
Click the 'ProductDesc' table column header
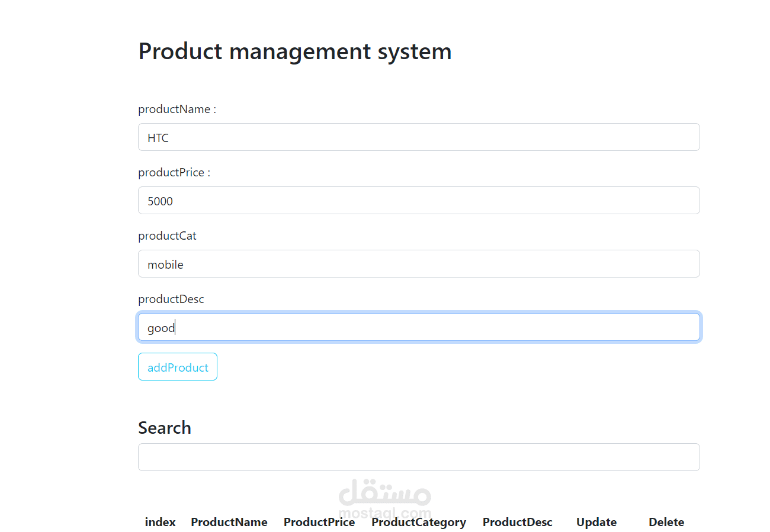click(518, 523)
